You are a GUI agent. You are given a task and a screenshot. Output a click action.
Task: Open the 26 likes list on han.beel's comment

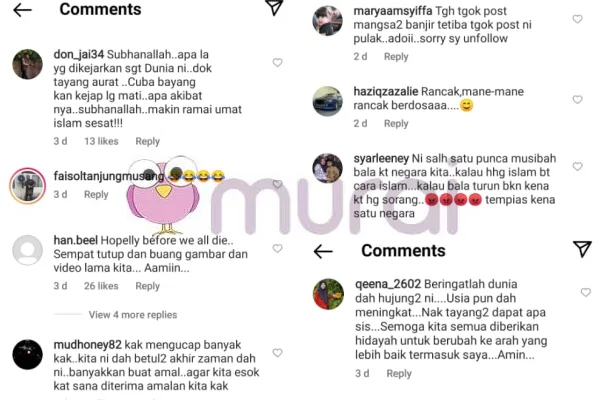click(x=101, y=286)
